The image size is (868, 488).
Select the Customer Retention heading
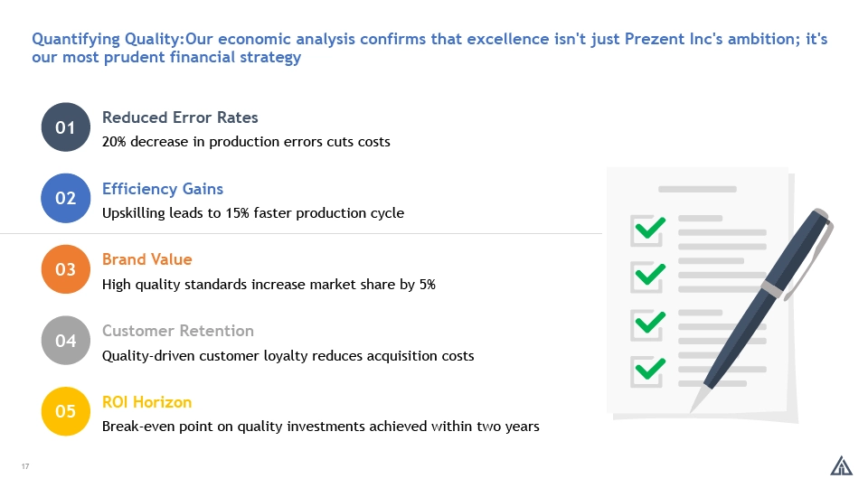tap(178, 331)
